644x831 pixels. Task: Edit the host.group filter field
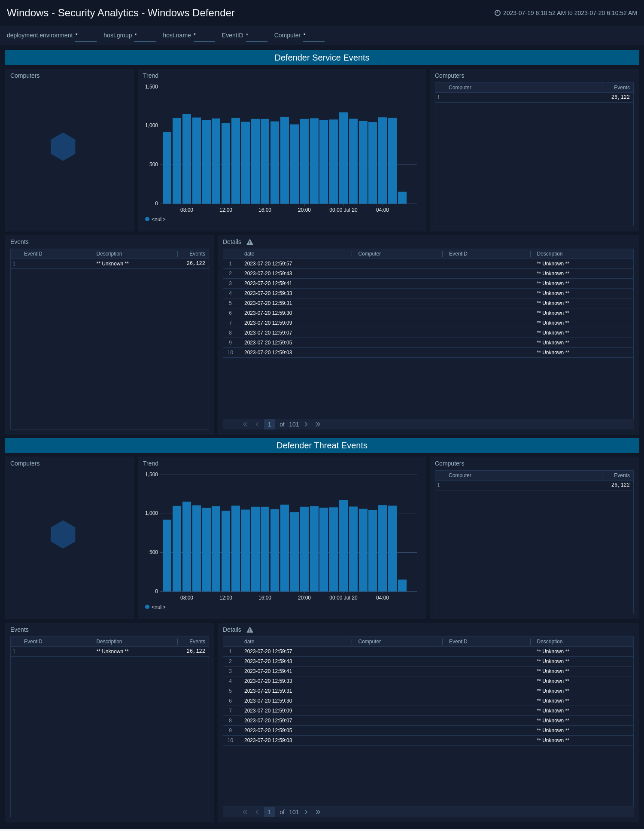[x=145, y=36]
